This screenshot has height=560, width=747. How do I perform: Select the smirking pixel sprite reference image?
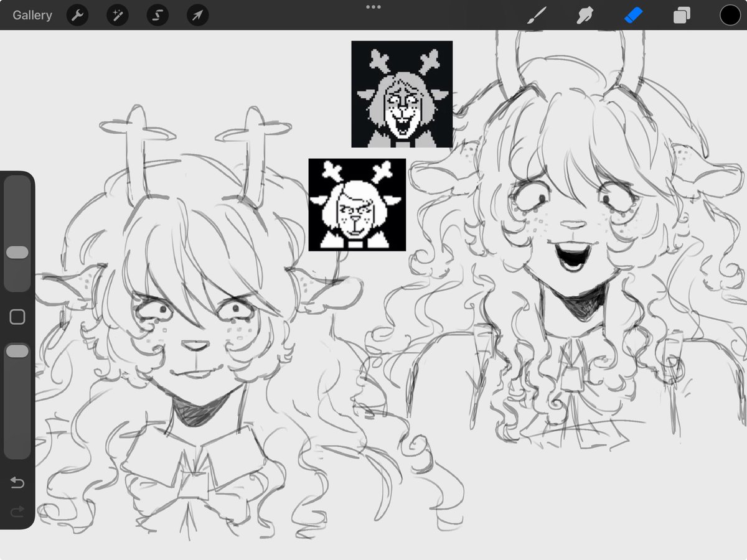coord(357,205)
